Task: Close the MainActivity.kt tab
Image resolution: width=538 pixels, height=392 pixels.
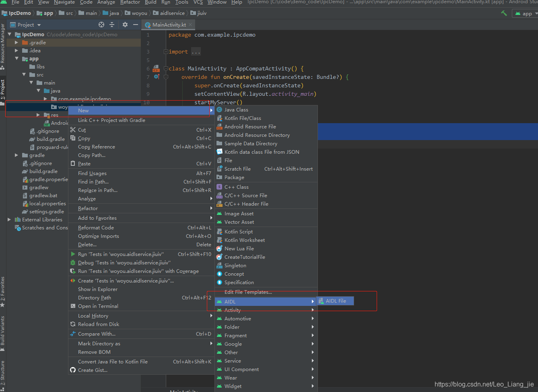Action: [191, 25]
